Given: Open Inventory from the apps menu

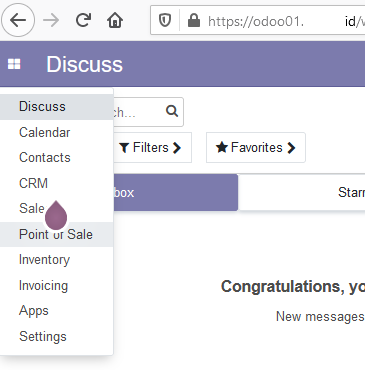Looking at the screenshot, I should pyautogui.click(x=57, y=260).
